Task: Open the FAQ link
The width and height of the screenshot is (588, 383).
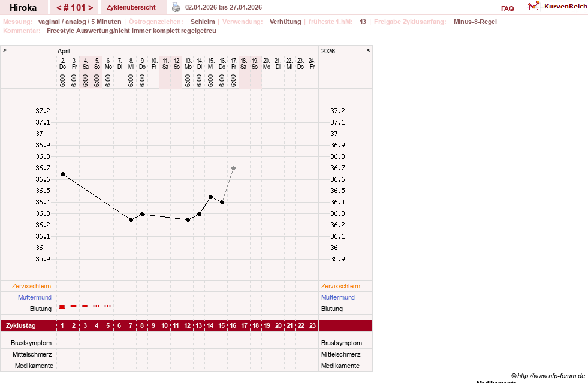Action: click(x=507, y=8)
